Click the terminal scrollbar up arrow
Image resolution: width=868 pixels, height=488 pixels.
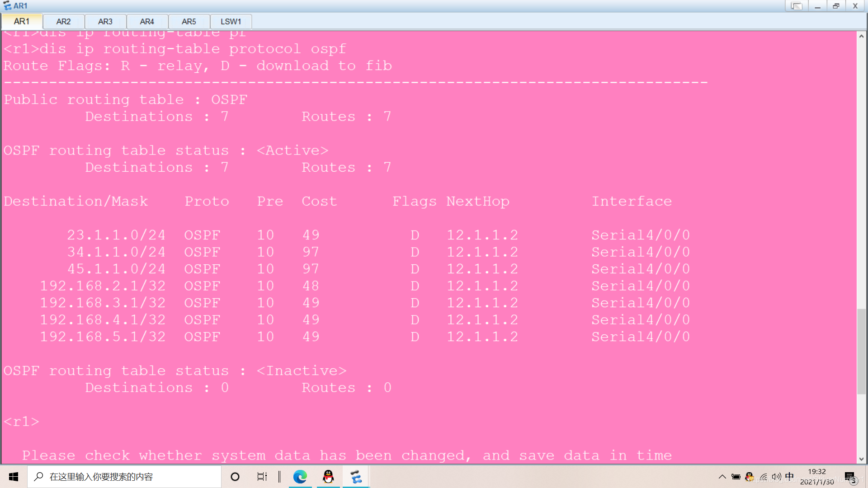(861, 36)
